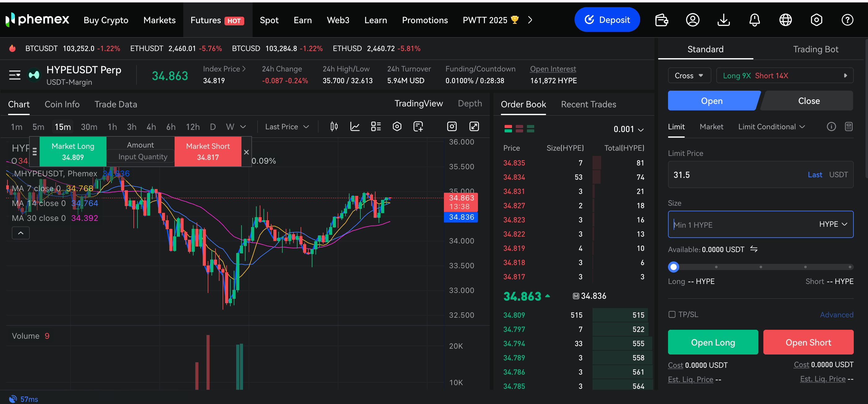Open leverage selector Long 9X Short 14X
Screen dimensions: 868x404
pos(785,75)
